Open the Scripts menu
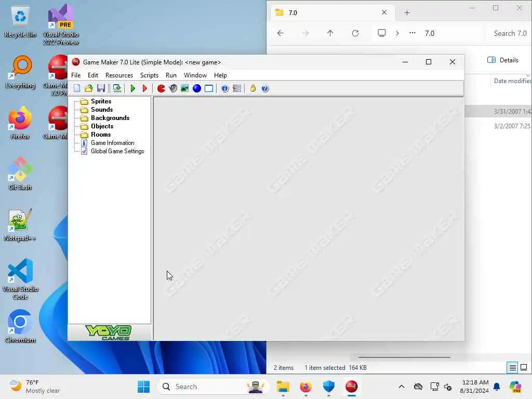The image size is (532, 399). pos(149,75)
